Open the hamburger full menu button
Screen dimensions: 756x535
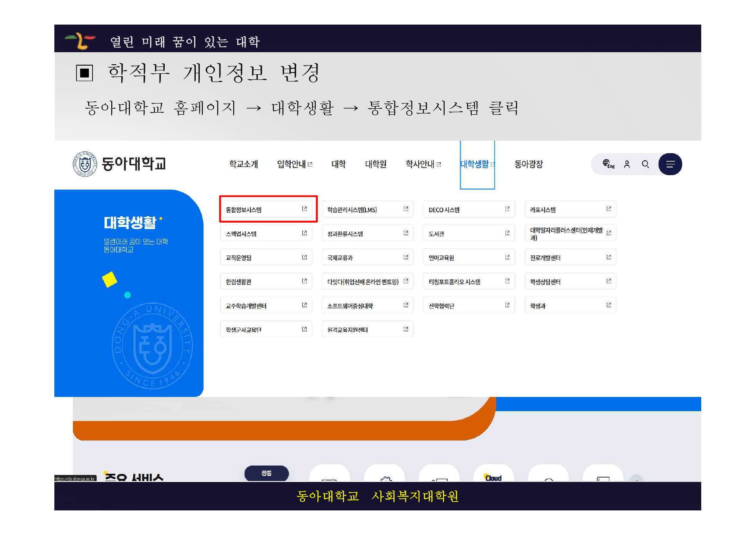(670, 164)
